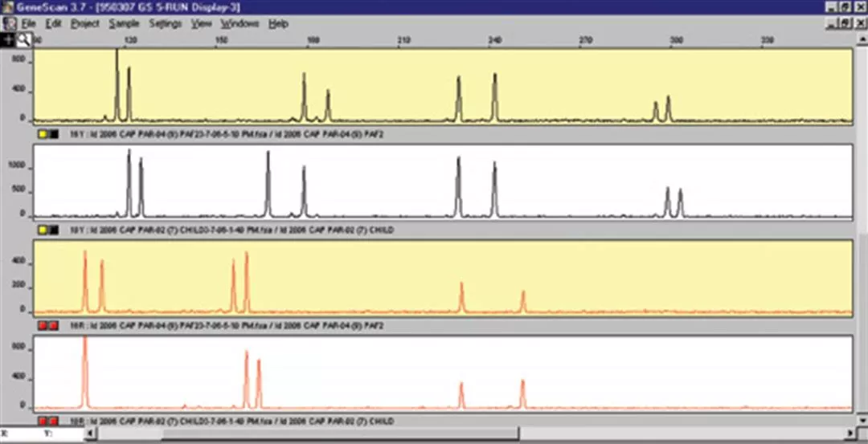Select the crosshair cursor tool
The height and width of the screenshot is (444, 868).
click(x=9, y=39)
